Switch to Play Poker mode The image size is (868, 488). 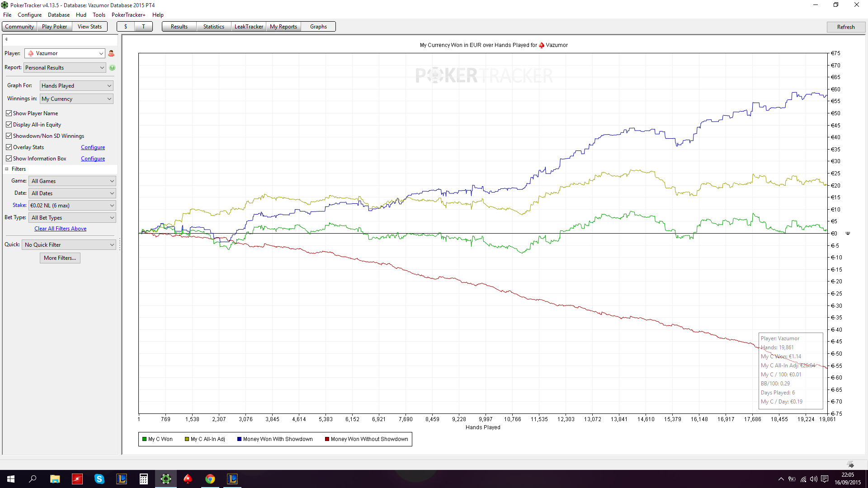click(x=54, y=27)
